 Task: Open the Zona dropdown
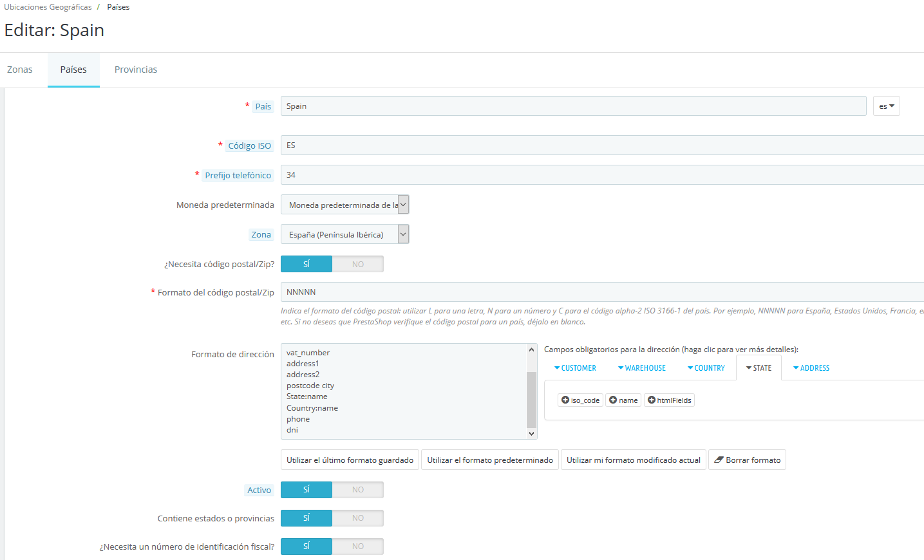tap(345, 234)
